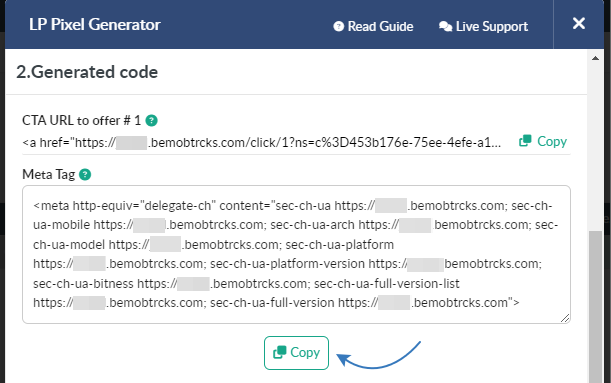This screenshot has height=383, width=611.
Task: Click the question mark icon in Read Guide
Action: coord(339,26)
